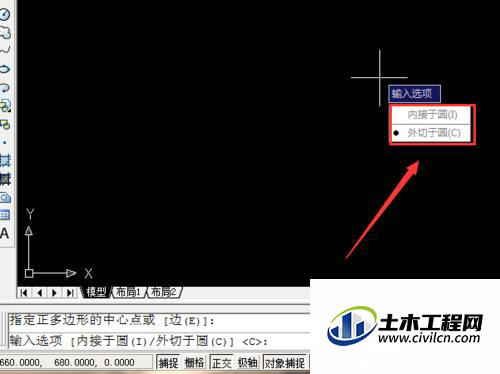Toggle 对象捕捉 object snap

[285, 362]
